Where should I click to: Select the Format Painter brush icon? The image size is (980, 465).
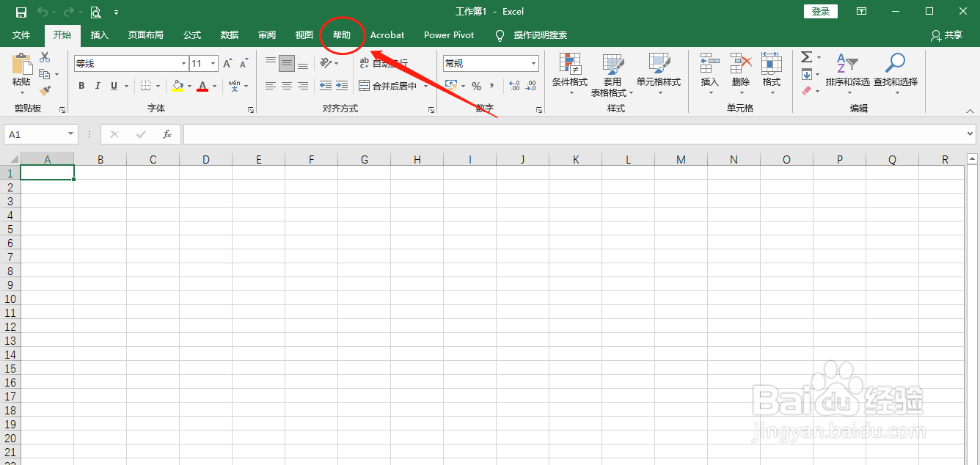[45, 91]
